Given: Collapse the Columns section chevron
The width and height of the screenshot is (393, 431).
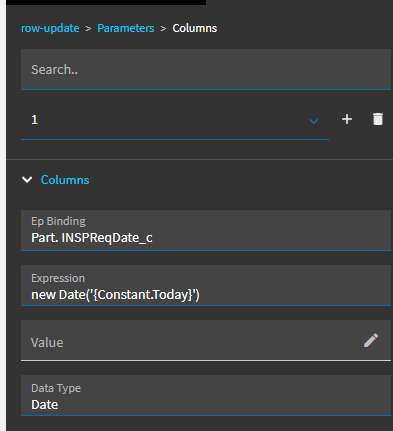Looking at the screenshot, I should [27, 180].
